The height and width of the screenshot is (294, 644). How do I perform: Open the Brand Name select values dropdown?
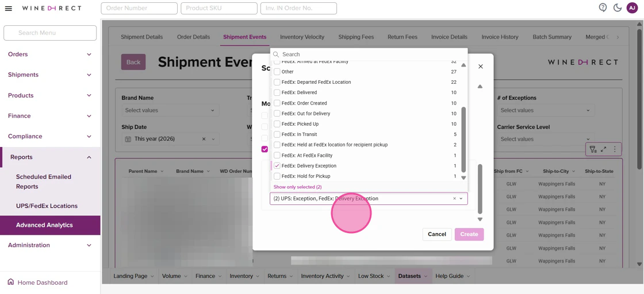pyautogui.click(x=170, y=110)
